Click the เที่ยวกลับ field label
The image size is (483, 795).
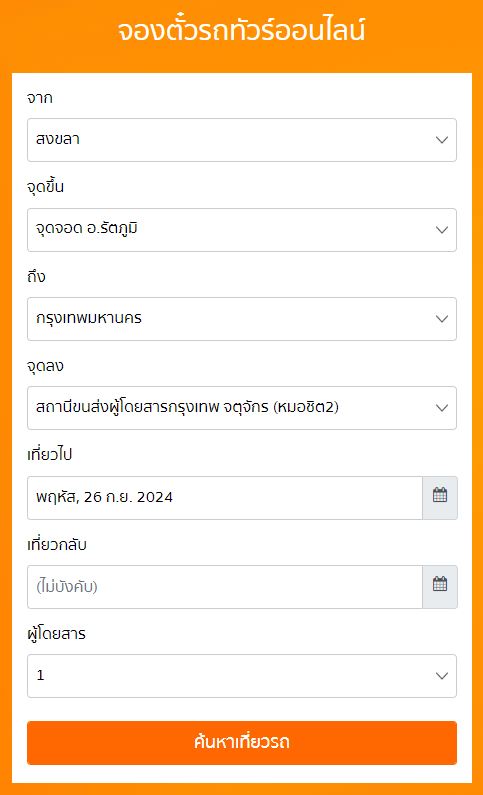pyautogui.click(x=57, y=545)
